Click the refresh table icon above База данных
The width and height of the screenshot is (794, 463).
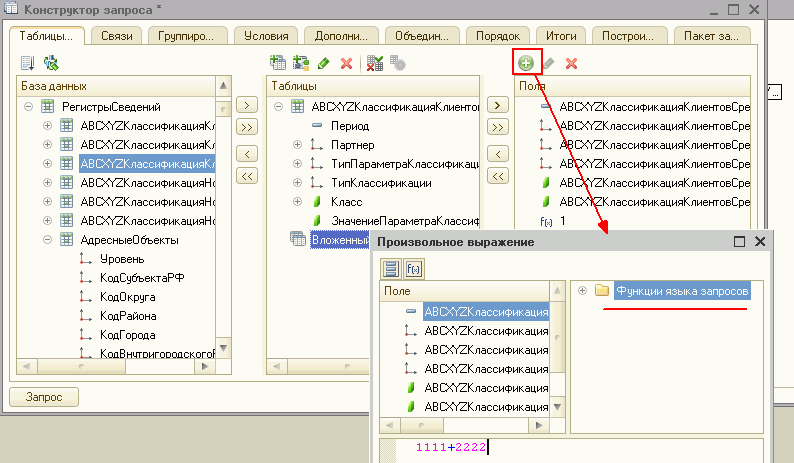click(x=51, y=63)
